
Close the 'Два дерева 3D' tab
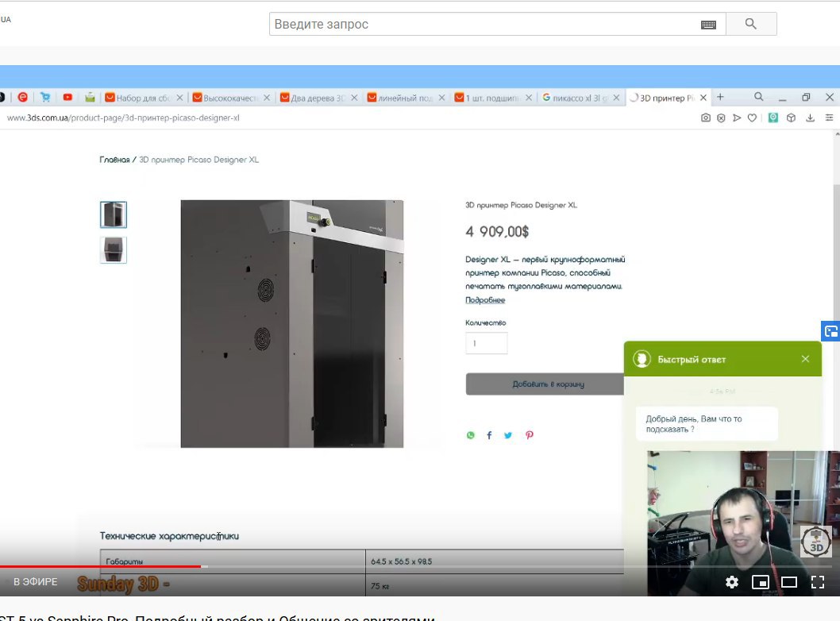[x=354, y=98]
